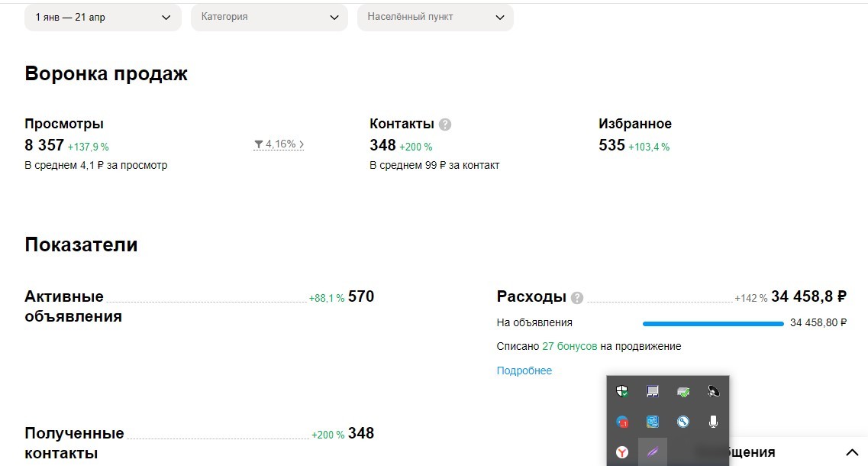Click the Контакты count 348 in the funnel

(x=382, y=145)
